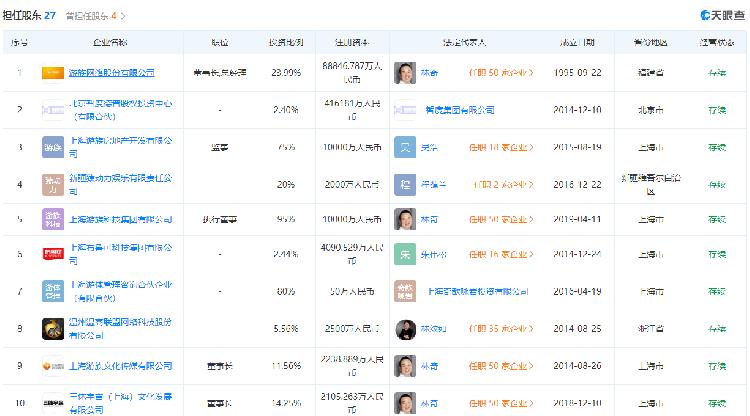Open 集团有限公司 representative link in row 2
The width and height of the screenshot is (750, 416).
tap(460, 110)
